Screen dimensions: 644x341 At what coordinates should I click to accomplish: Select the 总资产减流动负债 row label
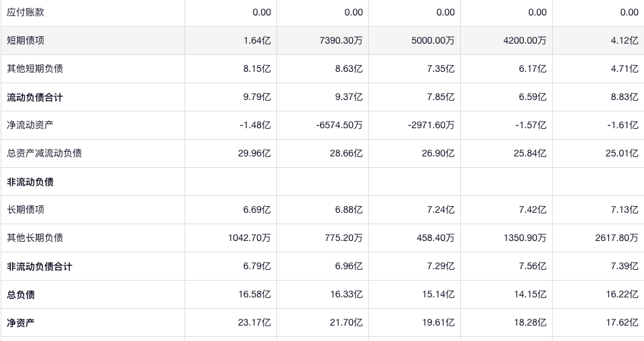(x=44, y=153)
